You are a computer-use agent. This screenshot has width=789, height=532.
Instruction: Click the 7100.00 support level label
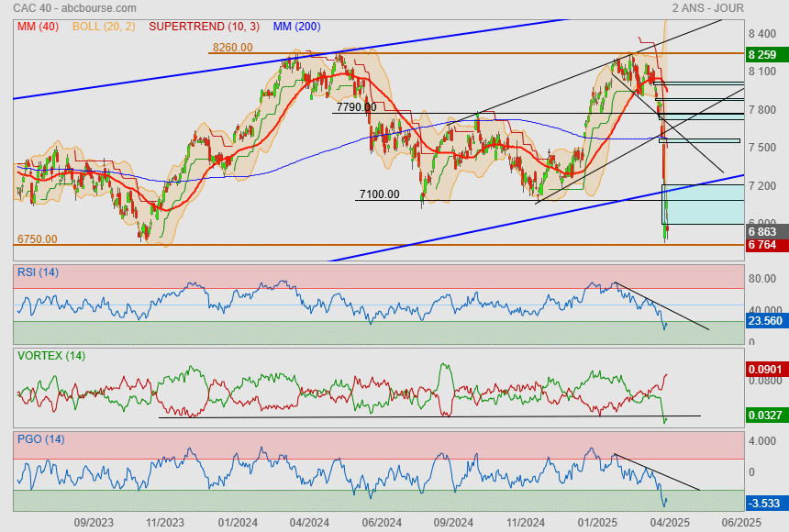point(380,194)
